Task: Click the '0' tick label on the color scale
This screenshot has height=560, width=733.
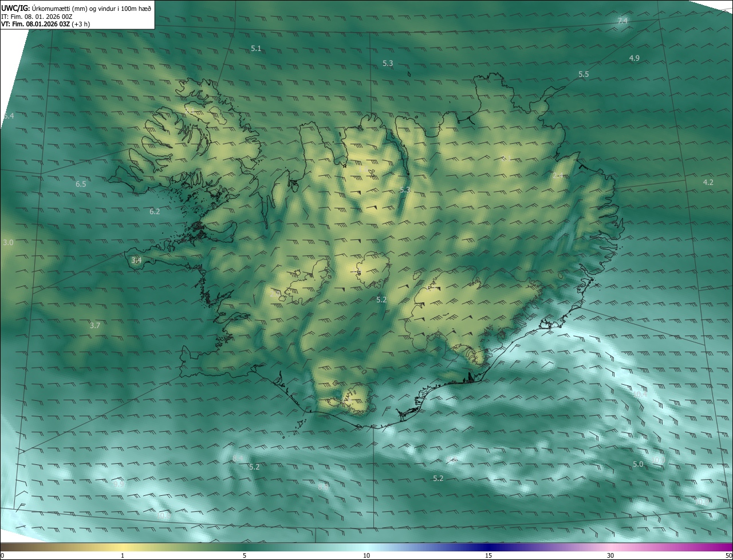Action: click(x=2, y=555)
